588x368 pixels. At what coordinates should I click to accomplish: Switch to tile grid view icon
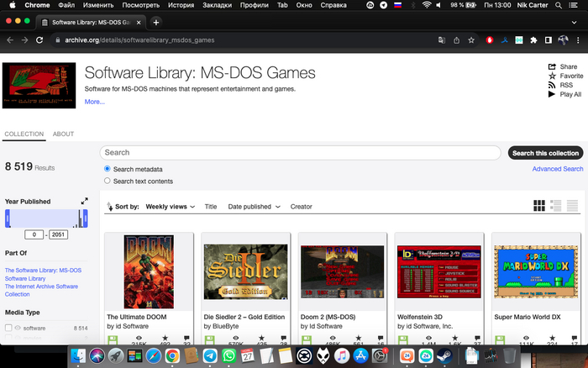coord(539,206)
